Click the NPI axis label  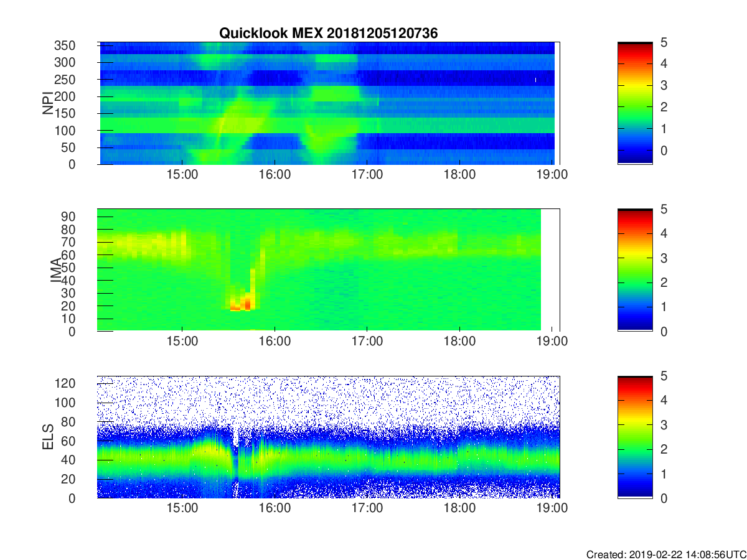48,103
